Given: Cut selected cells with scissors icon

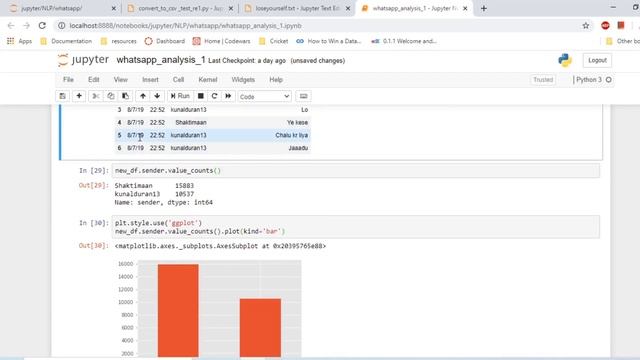Looking at the screenshot, I should pos(96,96).
